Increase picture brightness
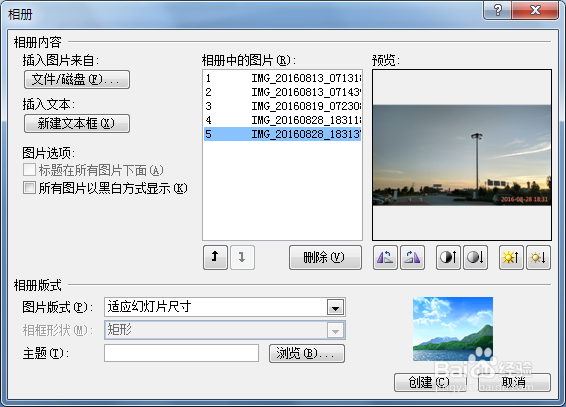 pyautogui.click(x=511, y=257)
